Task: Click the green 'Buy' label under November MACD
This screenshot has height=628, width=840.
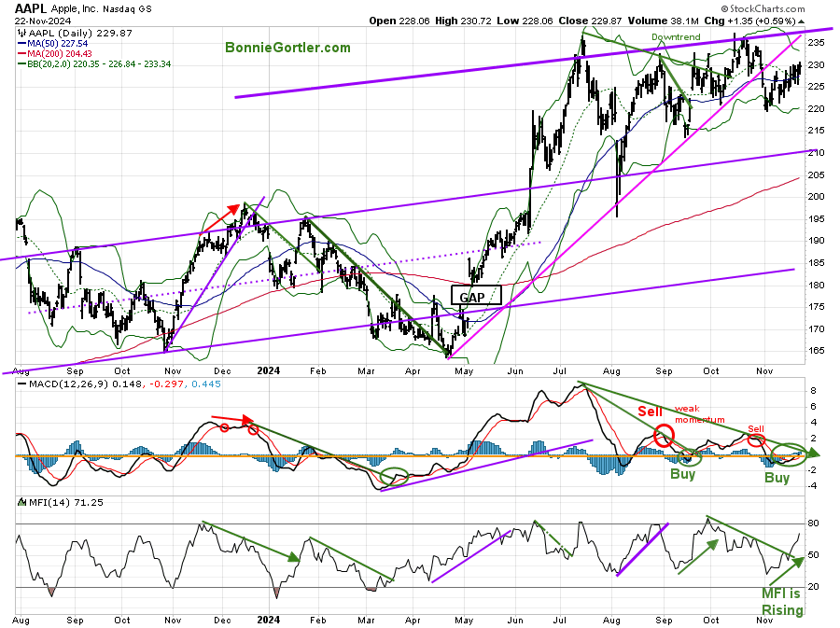Action: (777, 478)
